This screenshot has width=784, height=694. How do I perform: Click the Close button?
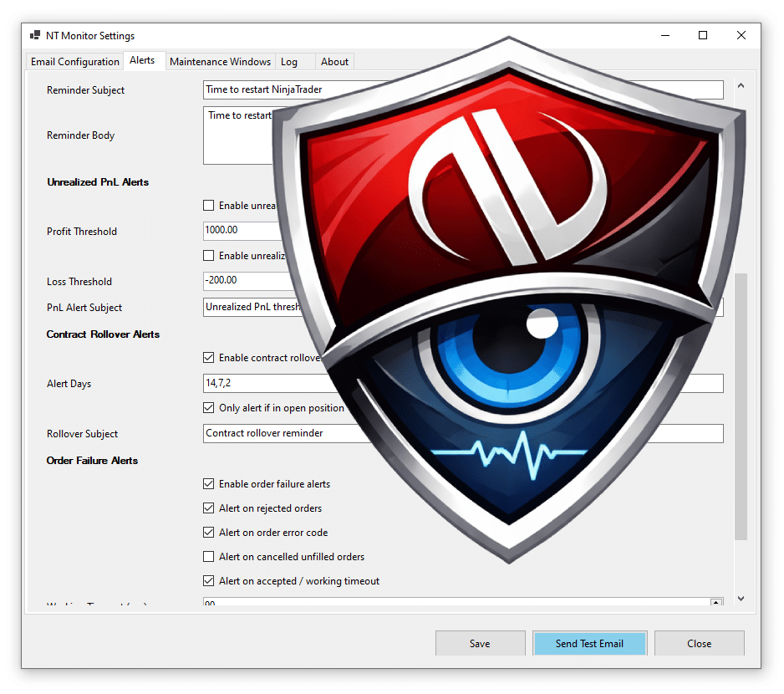tap(699, 643)
